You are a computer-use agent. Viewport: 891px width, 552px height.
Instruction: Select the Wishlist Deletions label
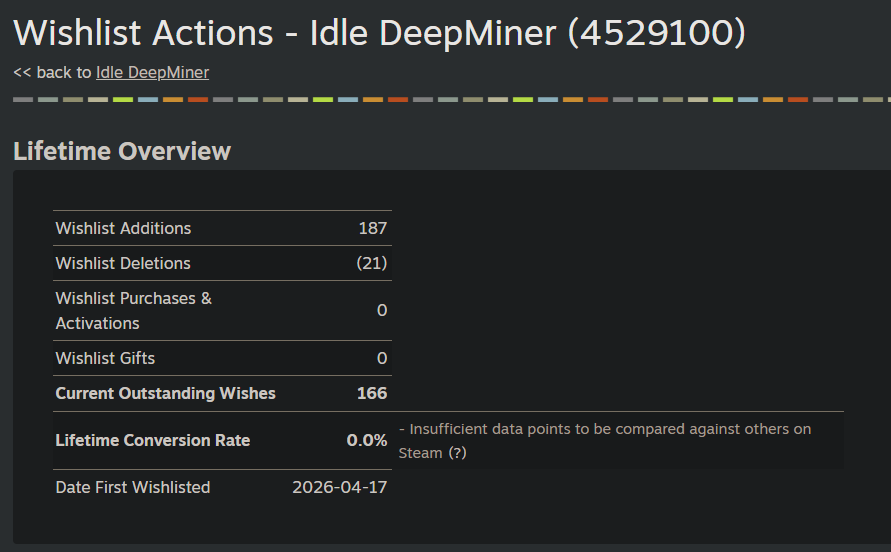point(123,263)
